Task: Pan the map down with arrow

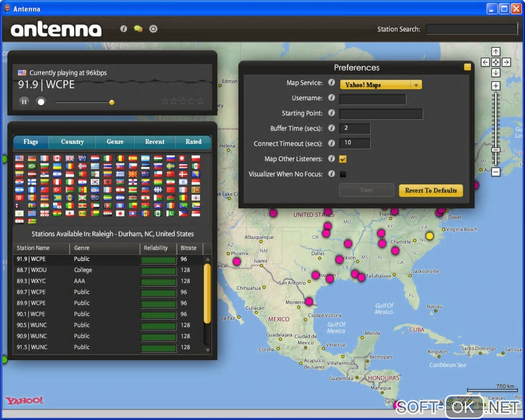Action: [x=496, y=73]
